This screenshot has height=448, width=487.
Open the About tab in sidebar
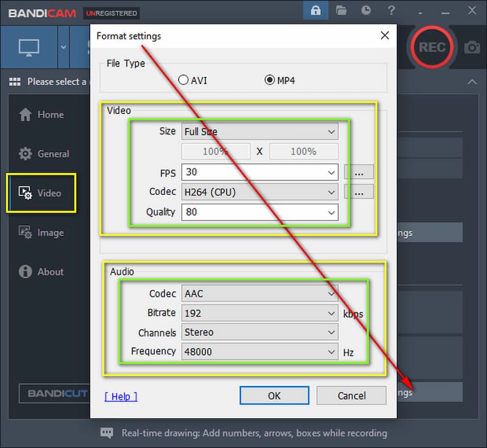[41, 271]
